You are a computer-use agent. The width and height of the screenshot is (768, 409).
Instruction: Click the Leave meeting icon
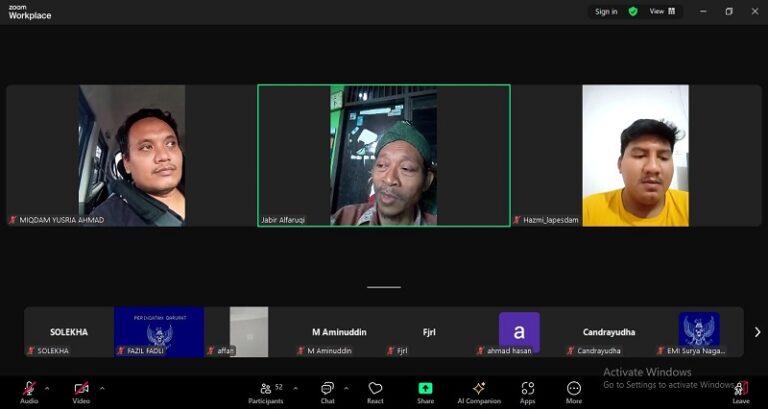point(740,390)
